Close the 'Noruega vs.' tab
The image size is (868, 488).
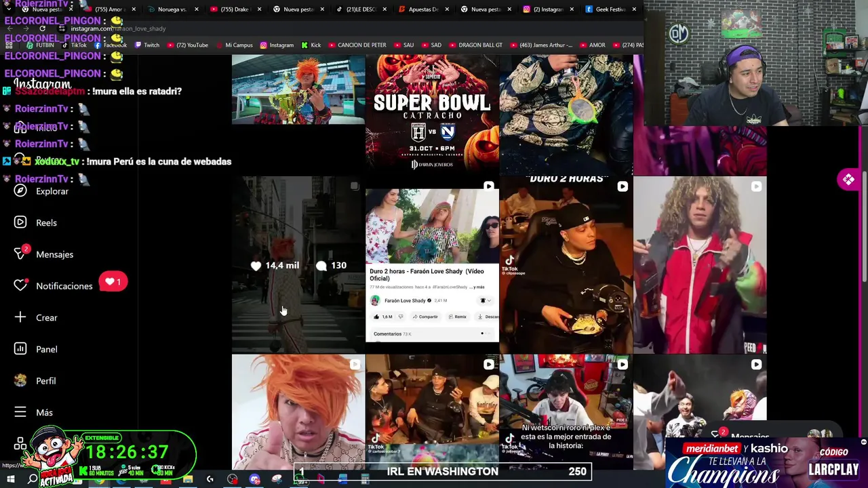(197, 9)
